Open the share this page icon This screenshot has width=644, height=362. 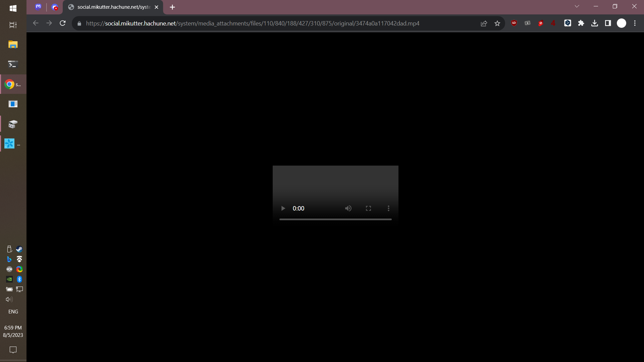[484, 23]
